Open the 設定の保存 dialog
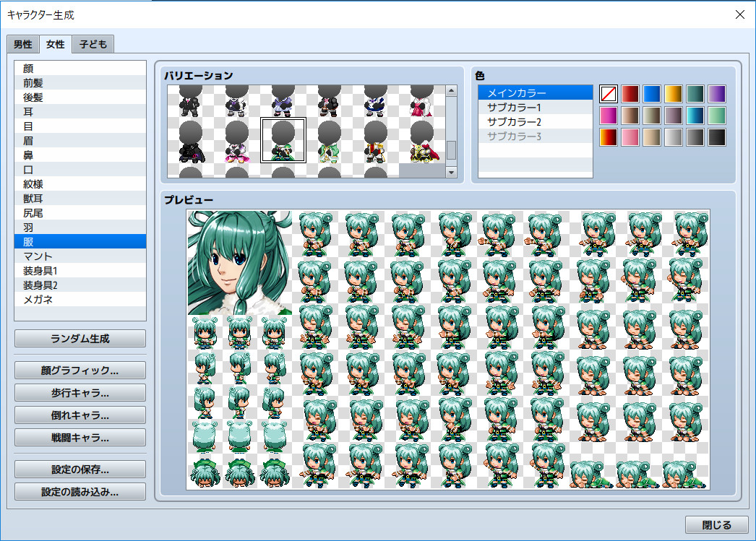756x541 pixels. [x=80, y=468]
